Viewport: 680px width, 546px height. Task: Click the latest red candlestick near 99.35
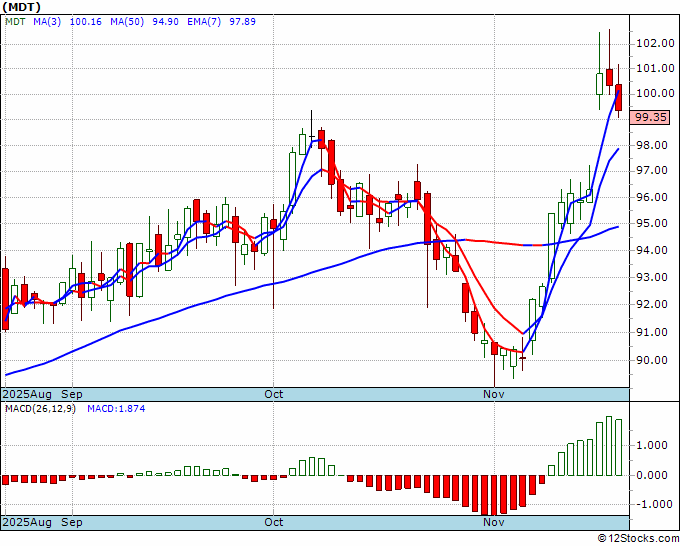pos(619,98)
